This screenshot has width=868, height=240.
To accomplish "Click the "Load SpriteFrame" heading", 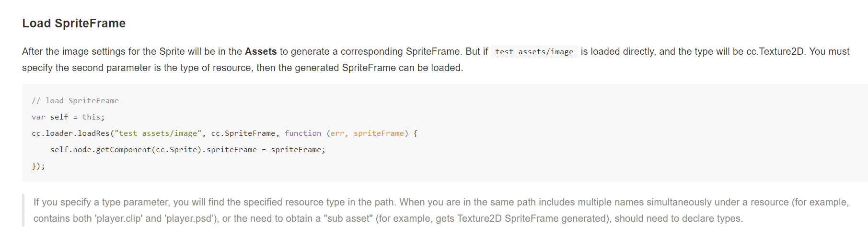I will [74, 24].
